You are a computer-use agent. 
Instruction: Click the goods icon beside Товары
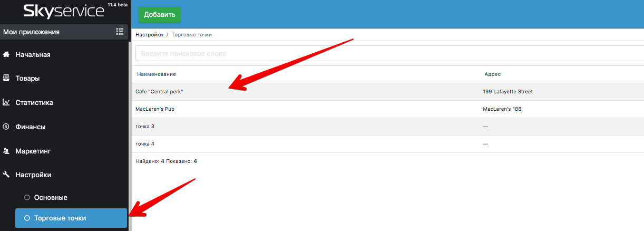6,79
